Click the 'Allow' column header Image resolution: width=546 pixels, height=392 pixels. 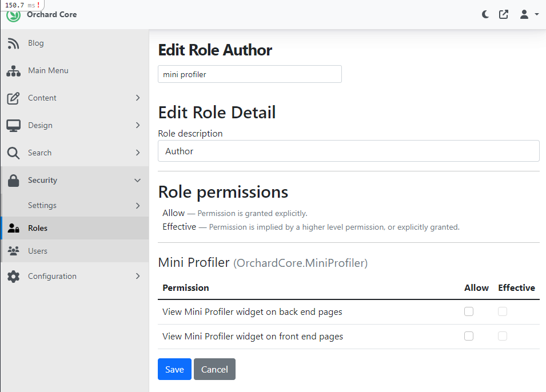[x=476, y=288]
